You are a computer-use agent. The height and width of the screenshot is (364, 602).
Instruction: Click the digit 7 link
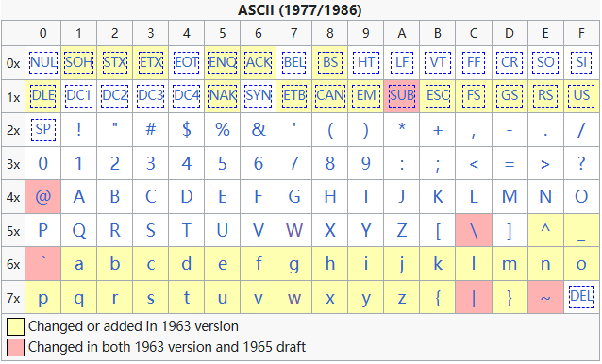[294, 163]
